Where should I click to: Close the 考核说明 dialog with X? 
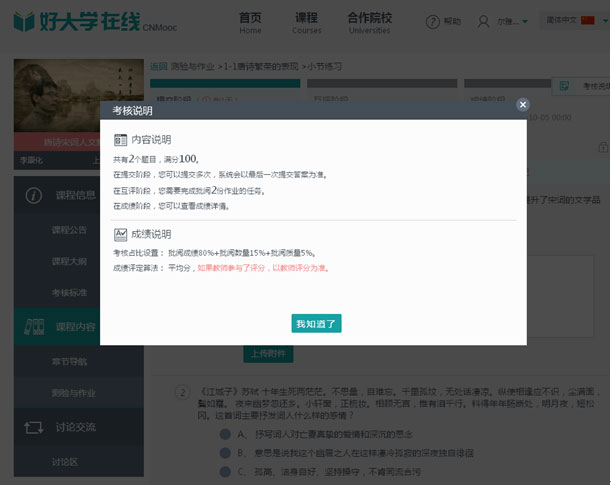522,104
